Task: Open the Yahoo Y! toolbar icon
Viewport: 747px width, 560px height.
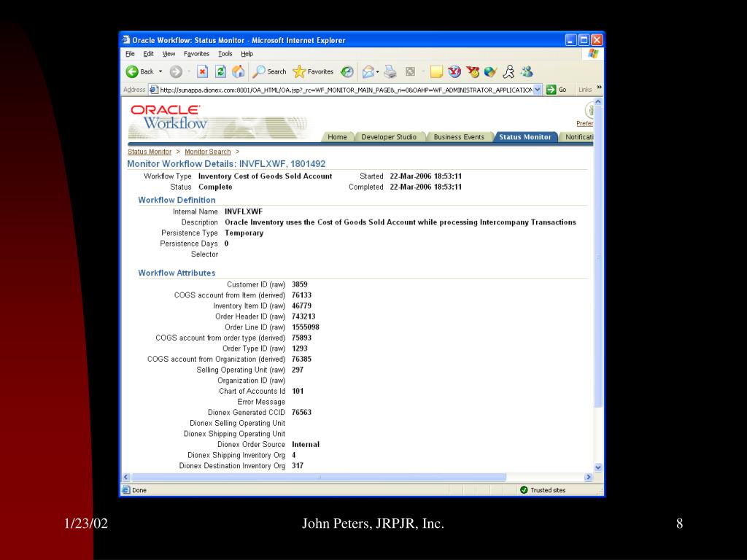Action: 454,71
